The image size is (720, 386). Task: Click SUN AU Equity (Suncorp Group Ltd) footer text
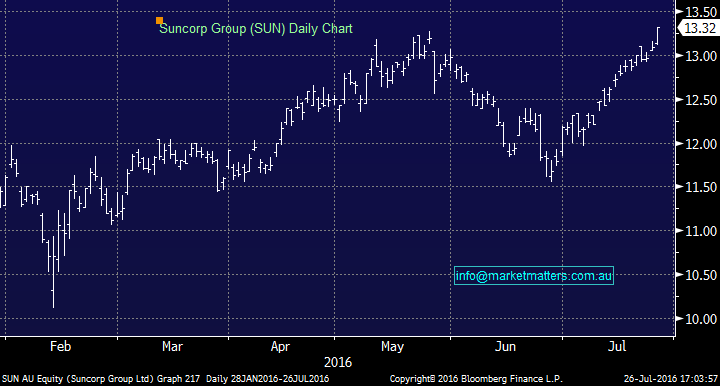click(x=78, y=379)
